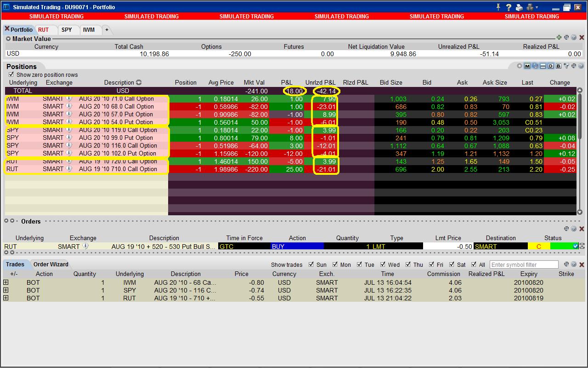Click the plus tab to add page
The height and width of the screenshot is (368, 588).
pyautogui.click(x=107, y=29)
